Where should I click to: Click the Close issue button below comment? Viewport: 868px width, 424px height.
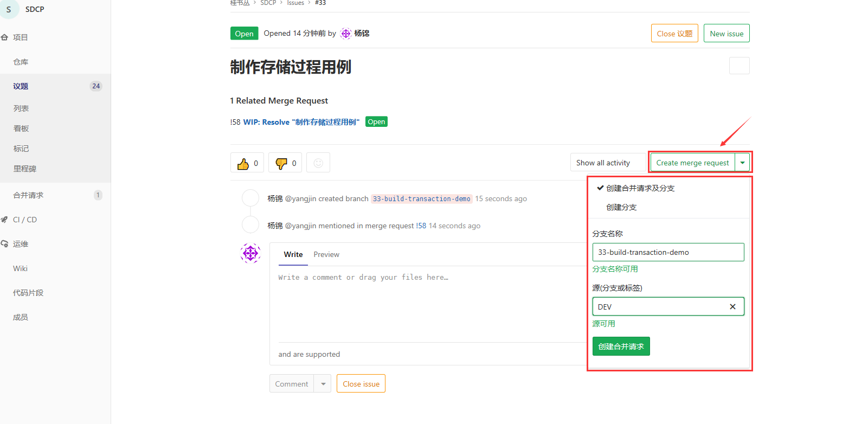361,384
